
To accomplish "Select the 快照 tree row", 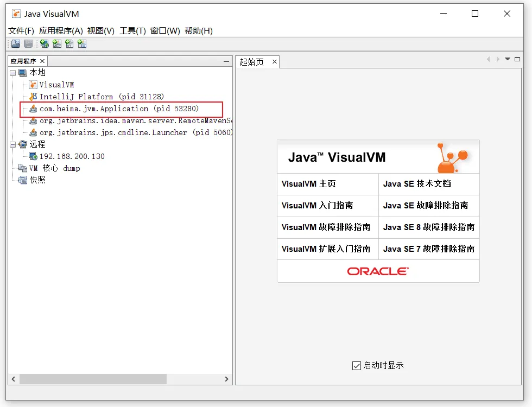I will click(37, 180).
